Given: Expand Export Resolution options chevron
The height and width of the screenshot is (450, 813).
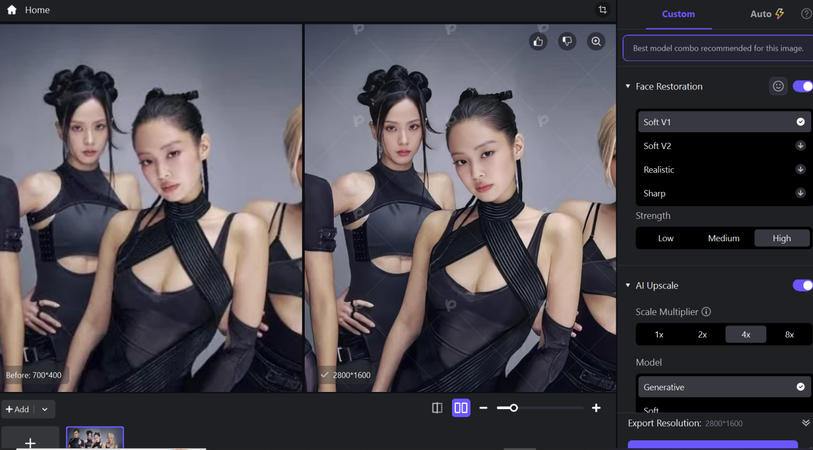Looking at the screenshot, I should [x=805, y=423].
